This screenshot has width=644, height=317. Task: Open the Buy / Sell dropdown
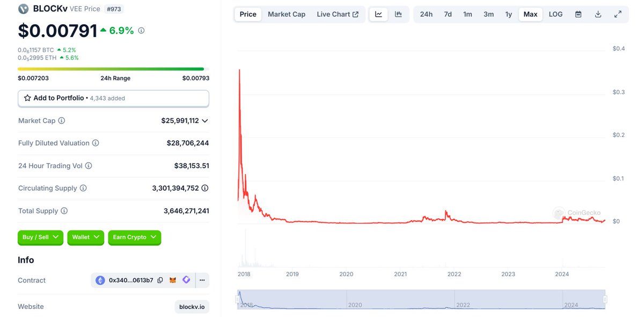point(40,237)
